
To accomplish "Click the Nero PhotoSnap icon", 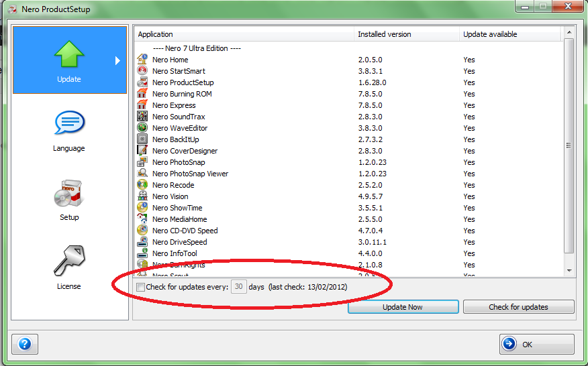I will [142, 162].
